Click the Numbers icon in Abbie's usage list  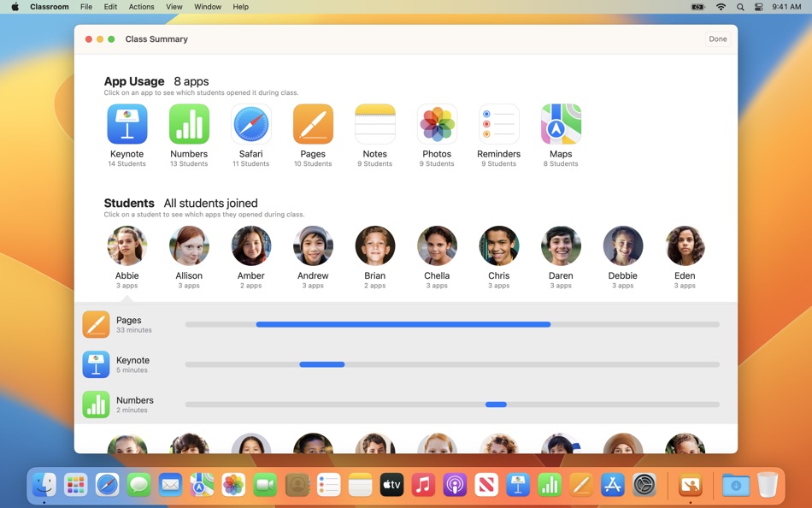pos(96,405)
